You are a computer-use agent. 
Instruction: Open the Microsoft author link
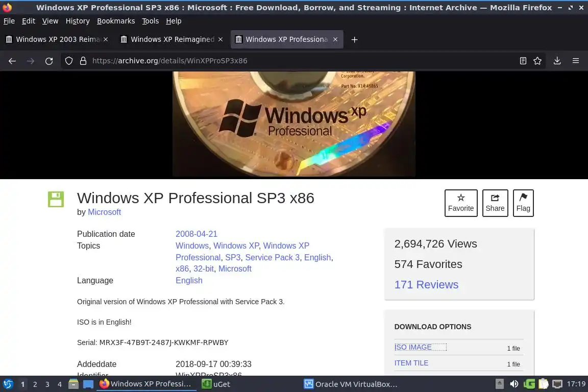tap(104, 212)
